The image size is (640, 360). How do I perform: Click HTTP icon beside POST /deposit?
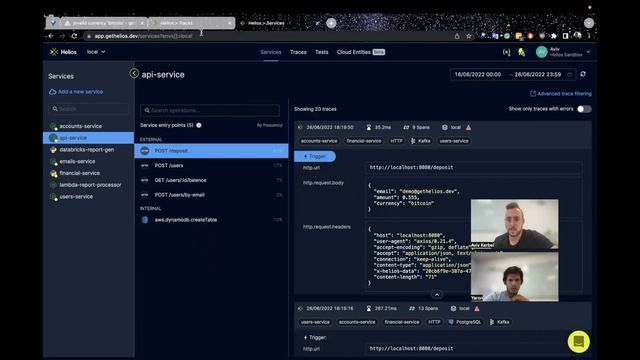[144, 151]
